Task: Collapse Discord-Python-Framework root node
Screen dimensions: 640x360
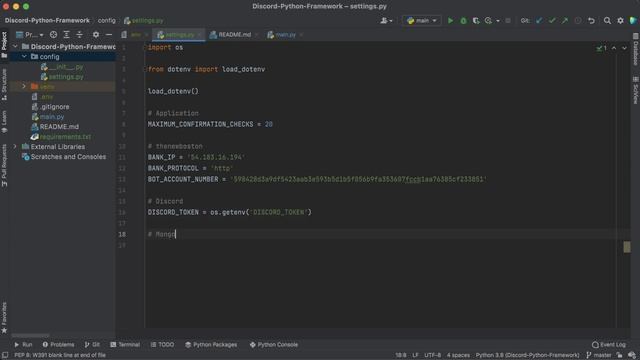Action: click(x=15, y=47)
